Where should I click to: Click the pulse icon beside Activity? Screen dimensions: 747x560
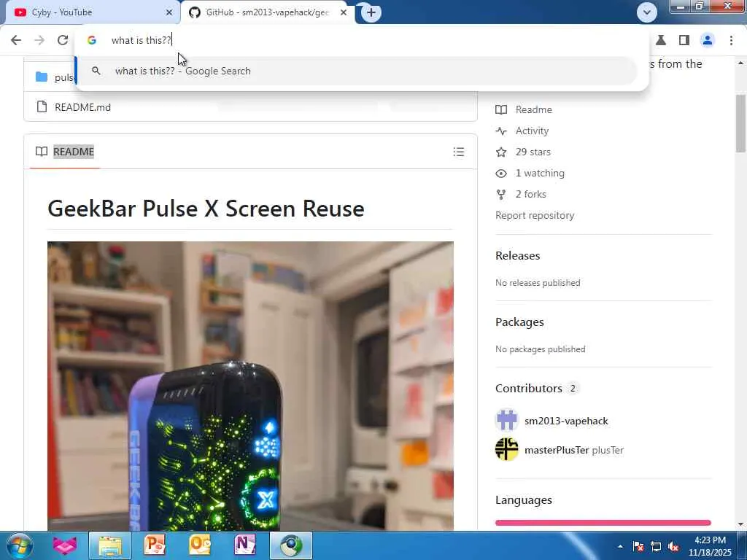[x=501, y=131]
